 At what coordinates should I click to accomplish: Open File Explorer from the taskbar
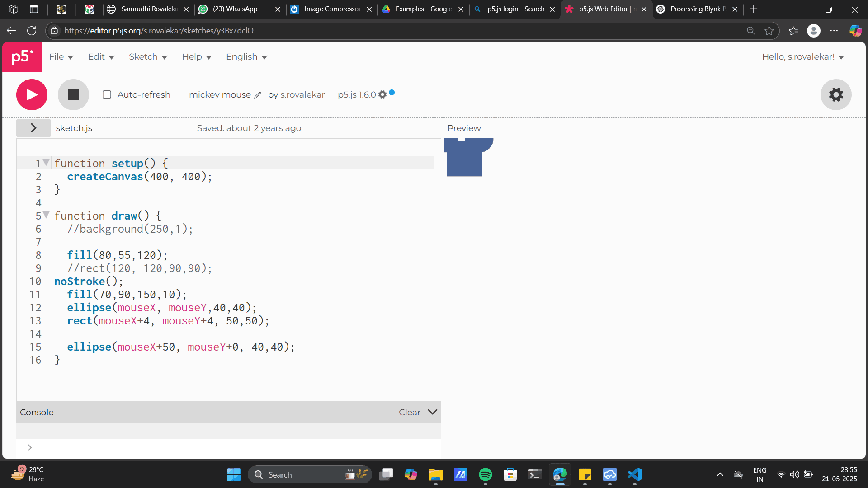(435, 474)
